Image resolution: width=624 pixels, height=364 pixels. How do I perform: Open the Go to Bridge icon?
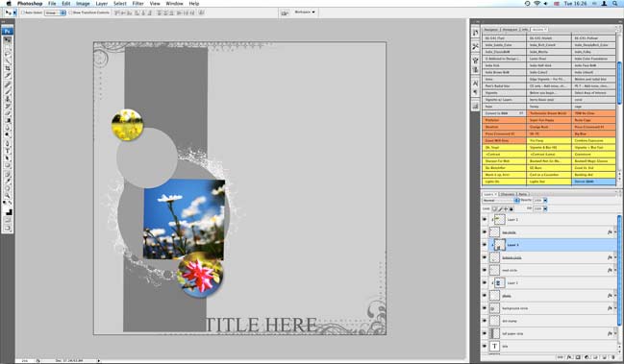[285, 12]
